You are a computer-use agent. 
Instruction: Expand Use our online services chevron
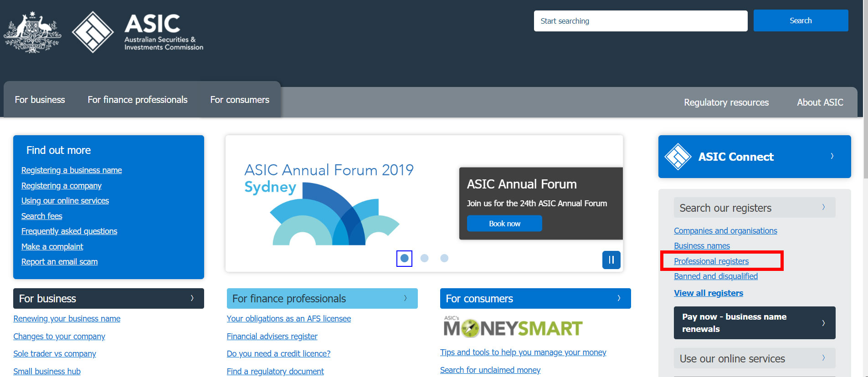823,358
